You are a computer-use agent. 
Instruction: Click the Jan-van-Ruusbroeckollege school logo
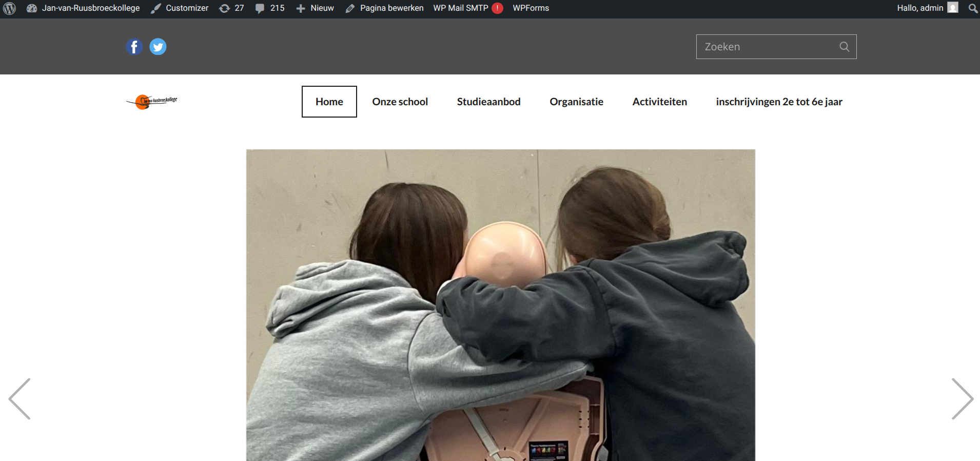pyautogui.click(x=152, y=101)
